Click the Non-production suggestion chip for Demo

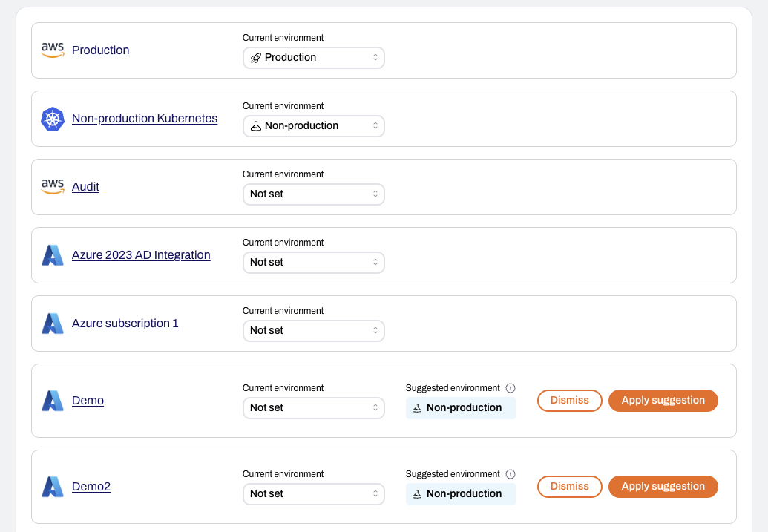point(461,407)
